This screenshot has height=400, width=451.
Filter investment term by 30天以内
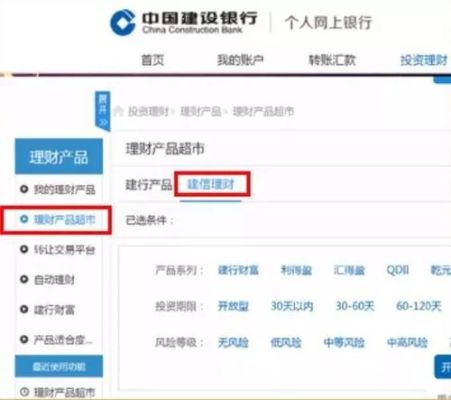tap(292, 306)
